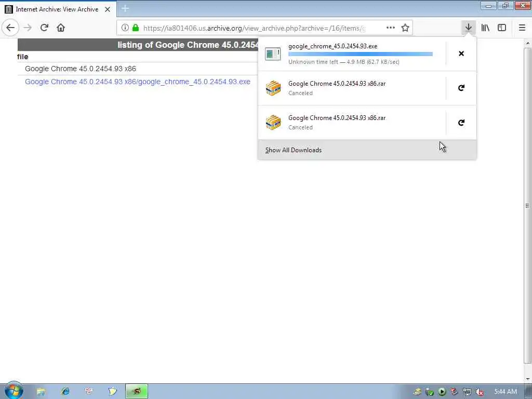This screenshot has width=532, height=399.
Task: Click the listing of Google Chrome title banner
Action: (x=138, y=45)
